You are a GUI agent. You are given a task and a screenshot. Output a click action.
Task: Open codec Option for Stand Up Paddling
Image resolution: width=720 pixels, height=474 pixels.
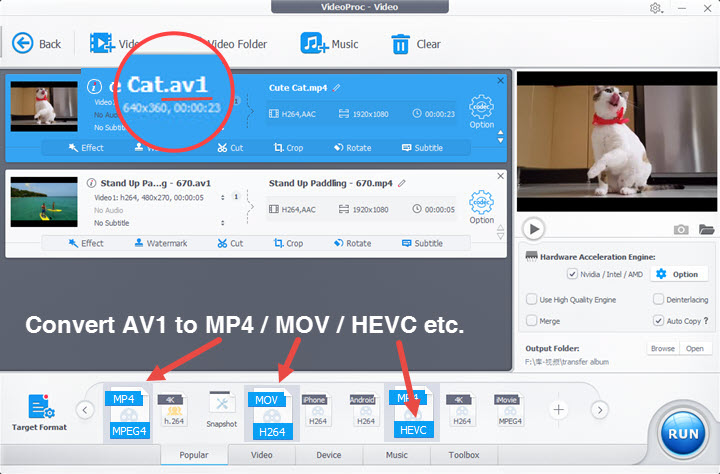481,207
